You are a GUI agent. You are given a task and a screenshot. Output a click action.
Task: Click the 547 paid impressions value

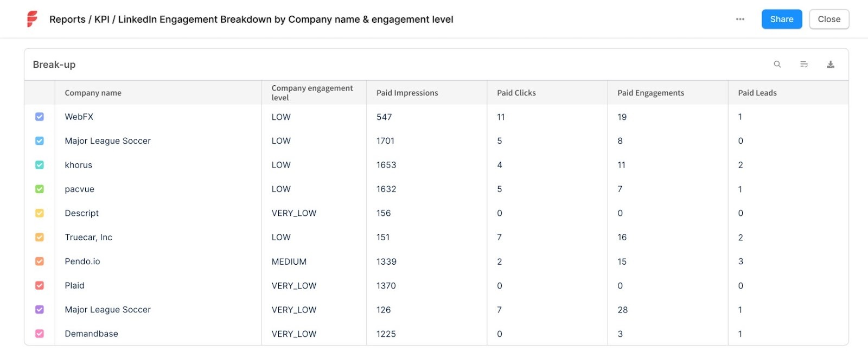[x=384, y=117]
